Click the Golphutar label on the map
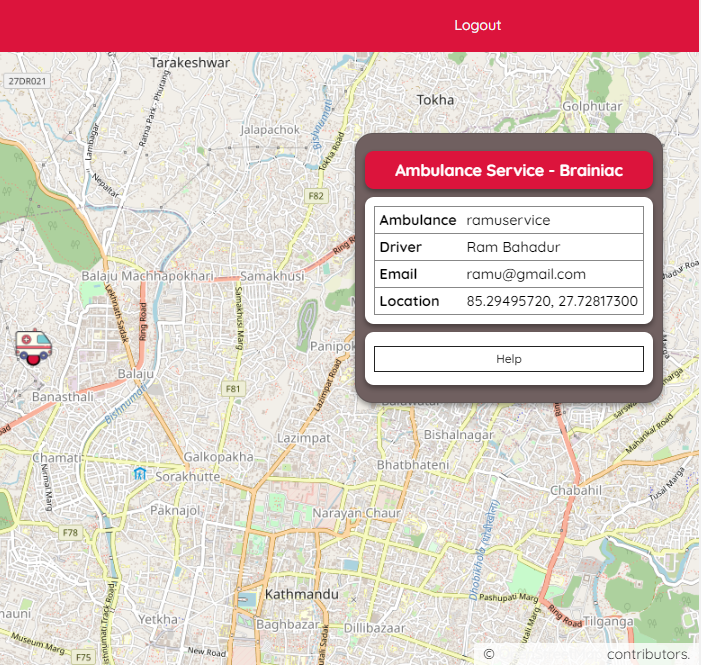701x665 pixels. (592, 106)
